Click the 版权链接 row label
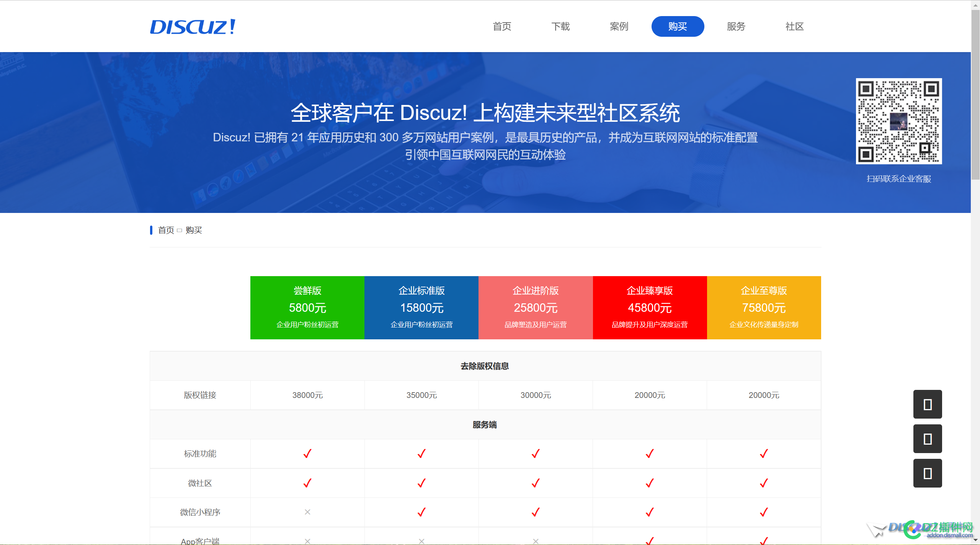Screen dimensions: 980x545 point(200,395)
